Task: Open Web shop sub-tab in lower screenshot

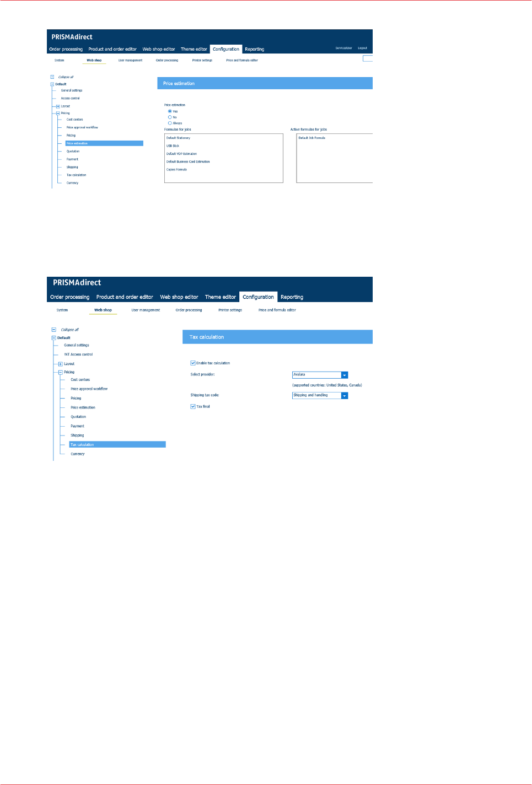Action: pos(103,310)
